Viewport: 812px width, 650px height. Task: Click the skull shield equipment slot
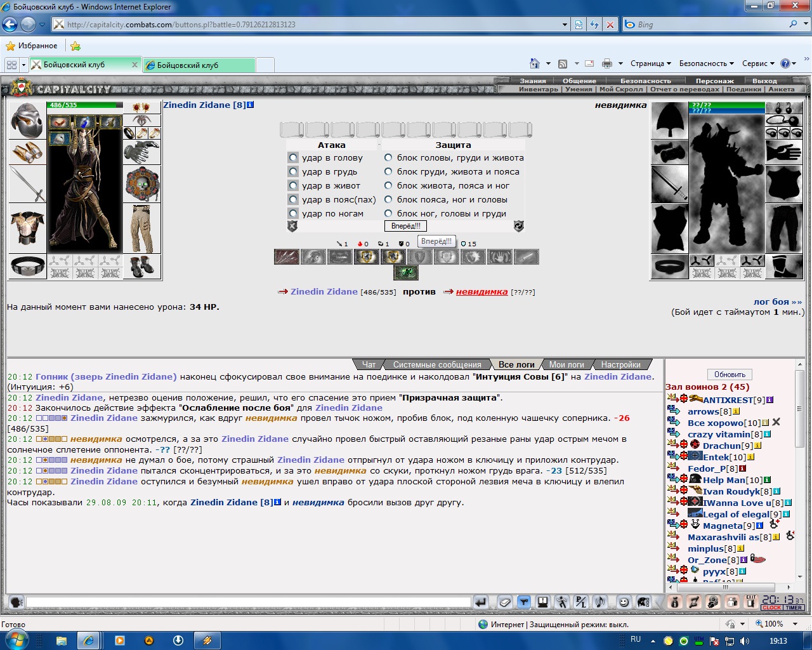(x=142, y=184)
